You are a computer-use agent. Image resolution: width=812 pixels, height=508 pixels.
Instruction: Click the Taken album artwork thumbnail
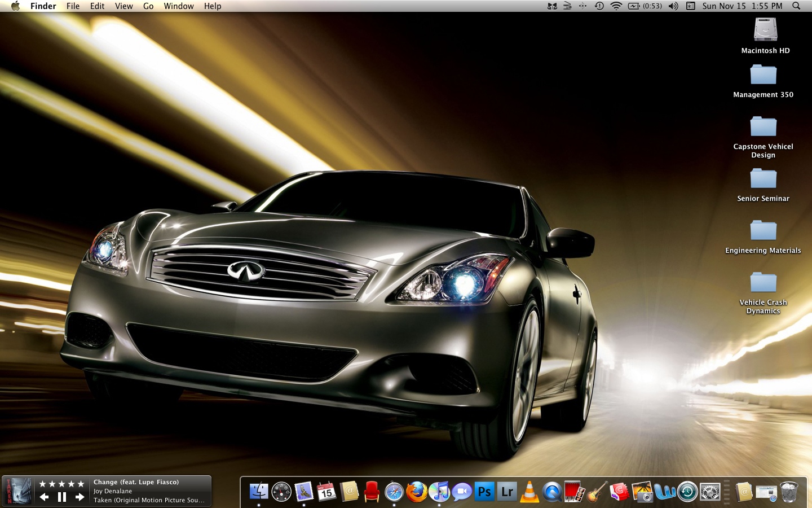coord(17,491)
